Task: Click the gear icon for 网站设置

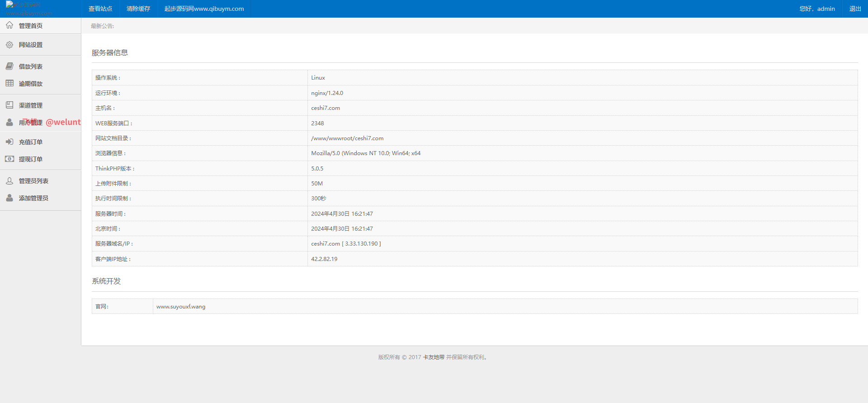Action: click(x=9, y=45)
